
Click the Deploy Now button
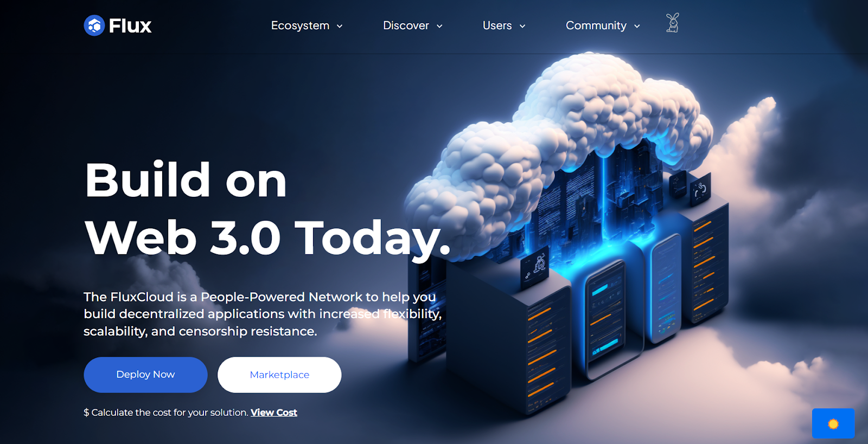coord(145,375)
